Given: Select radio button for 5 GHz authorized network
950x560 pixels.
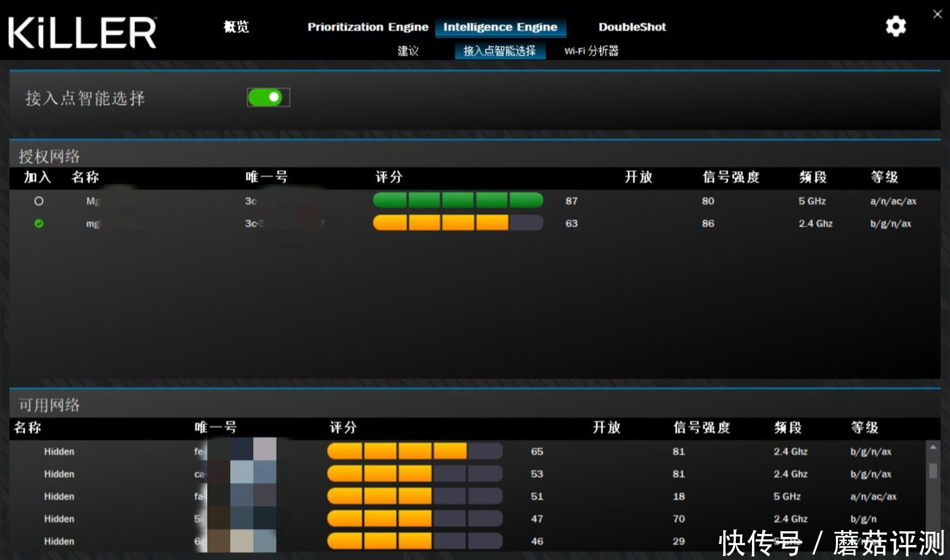Looking at the screenshot, I should 39,201.
